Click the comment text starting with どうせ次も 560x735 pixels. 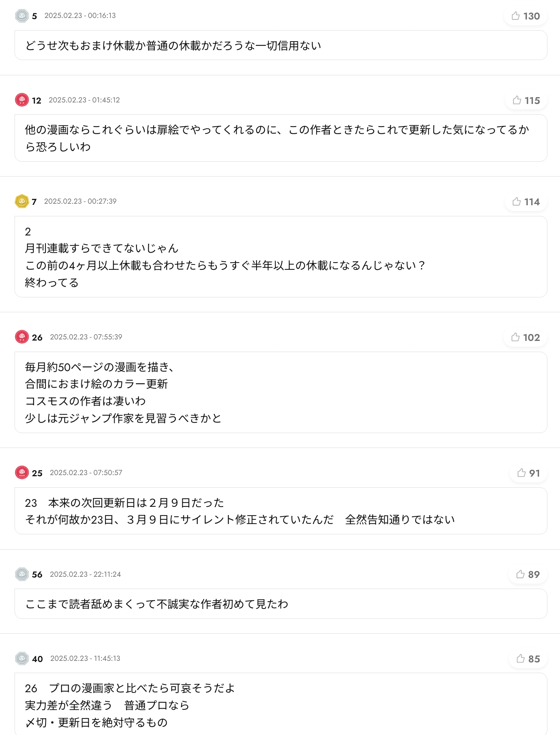click(173, 45)
